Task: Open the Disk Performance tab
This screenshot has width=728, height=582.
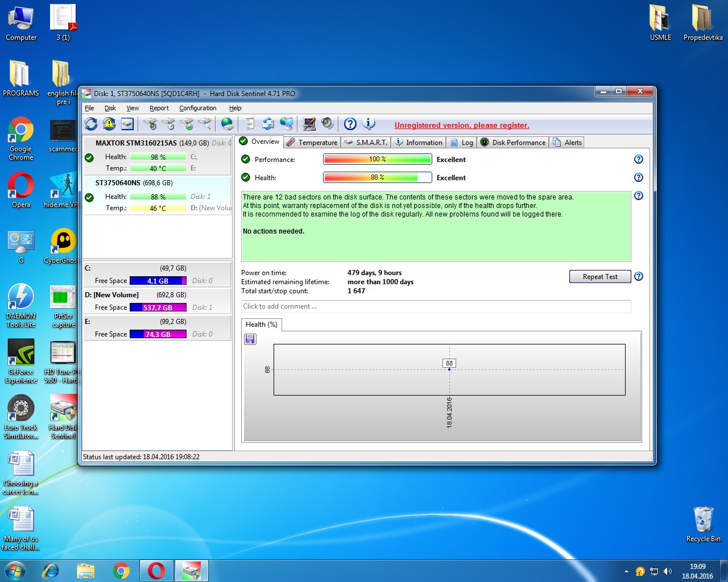Action: coord(513,143)
